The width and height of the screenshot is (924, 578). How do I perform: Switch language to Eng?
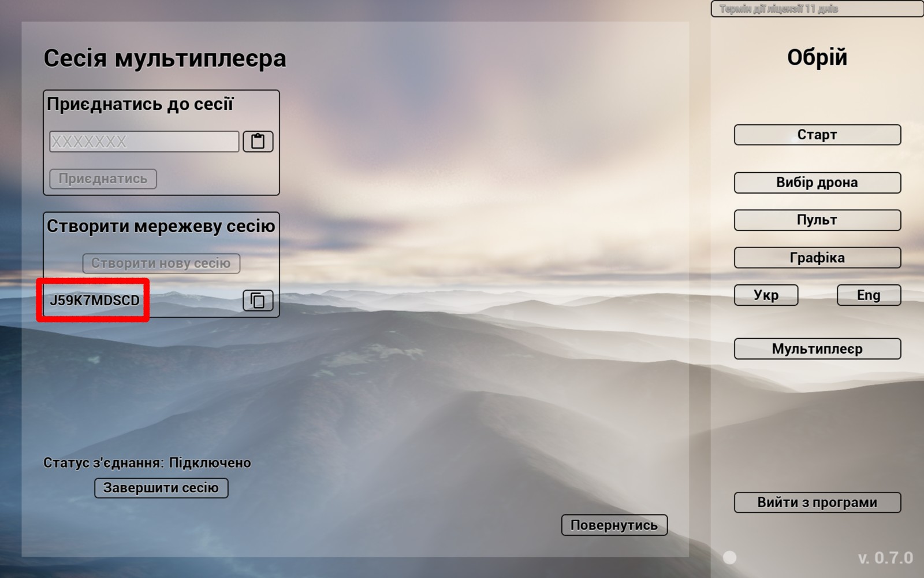click(869, 295)
